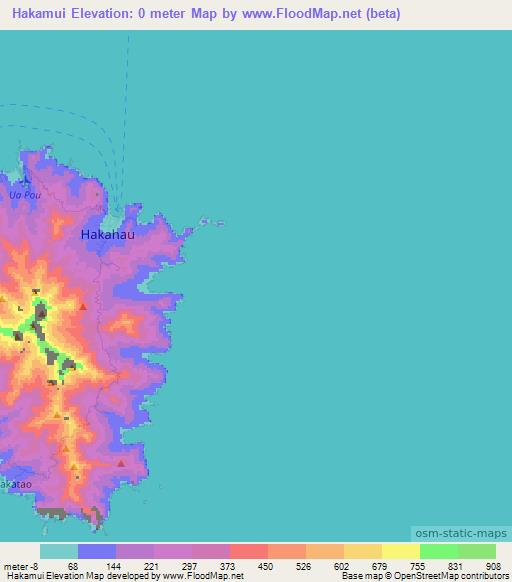Click the red peak triangle east of the summit
The width and height of the screenshot is (512, 582).
(x=83, y=307)
